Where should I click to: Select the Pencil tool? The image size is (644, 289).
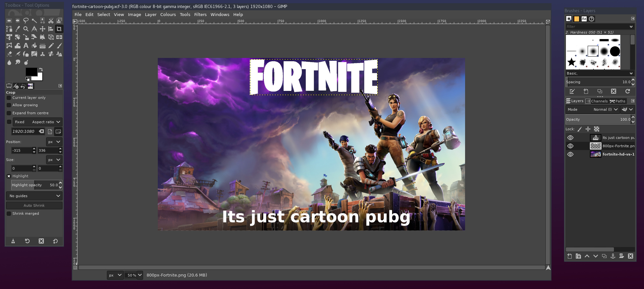pos(51,46)
